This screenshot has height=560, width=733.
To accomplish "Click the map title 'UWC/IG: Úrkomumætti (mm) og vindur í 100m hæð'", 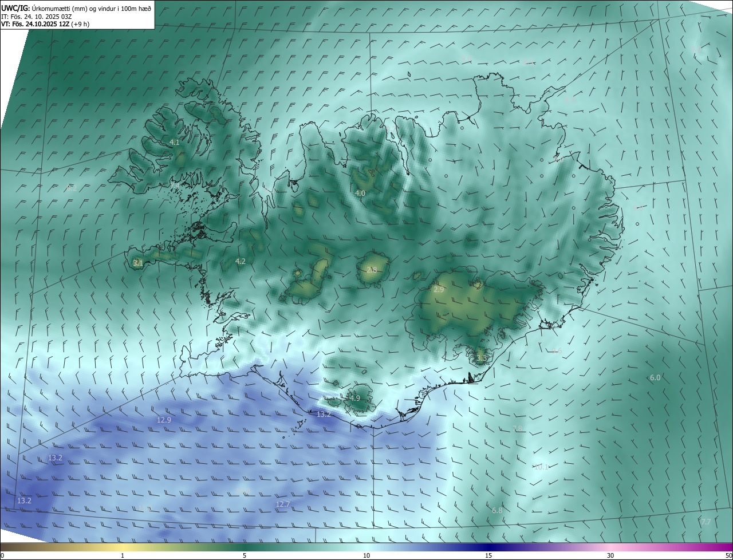I will 76,8.
